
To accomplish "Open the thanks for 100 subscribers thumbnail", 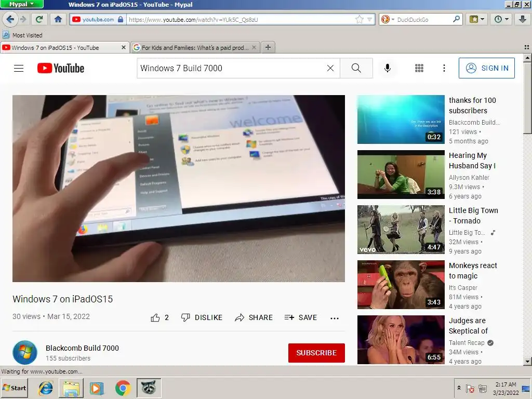I will click(401, 119).
